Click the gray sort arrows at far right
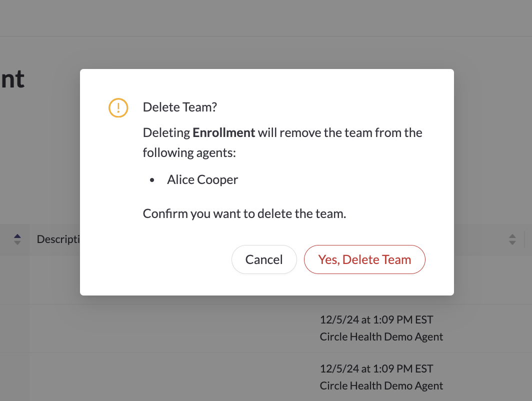Viewport: 532px width, 401px height. [512, 239]
